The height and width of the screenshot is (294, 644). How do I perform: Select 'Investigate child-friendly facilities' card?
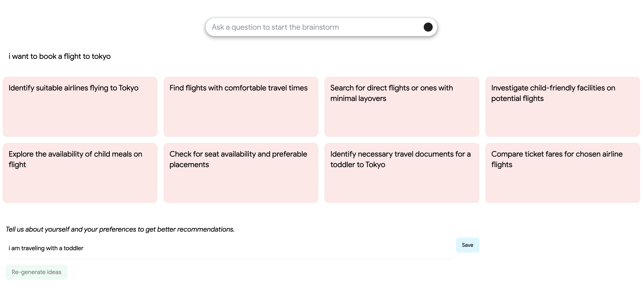point(562,107)
